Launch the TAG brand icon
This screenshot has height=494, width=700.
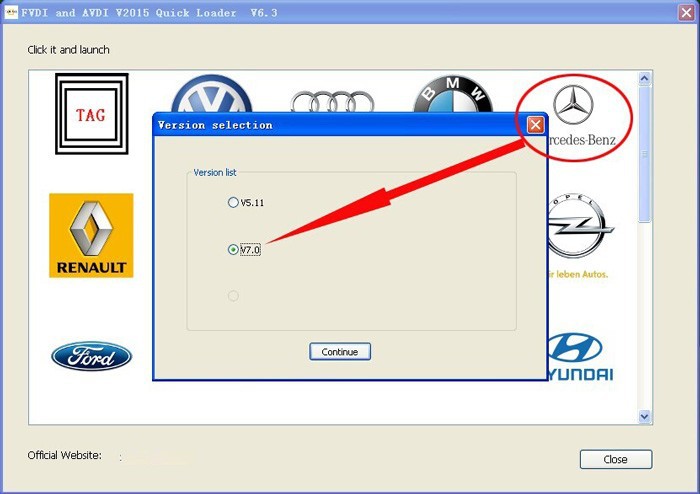pos(91,114)
